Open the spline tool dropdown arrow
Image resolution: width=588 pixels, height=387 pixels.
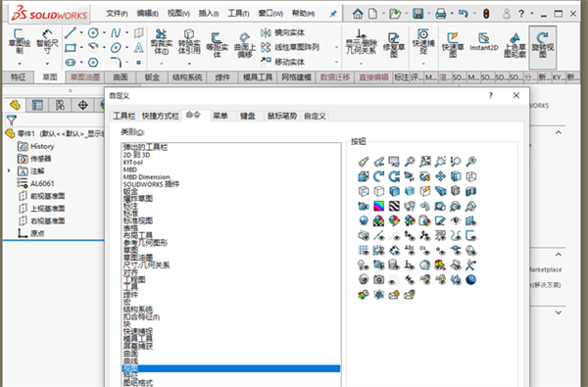(x=126, y=32)
